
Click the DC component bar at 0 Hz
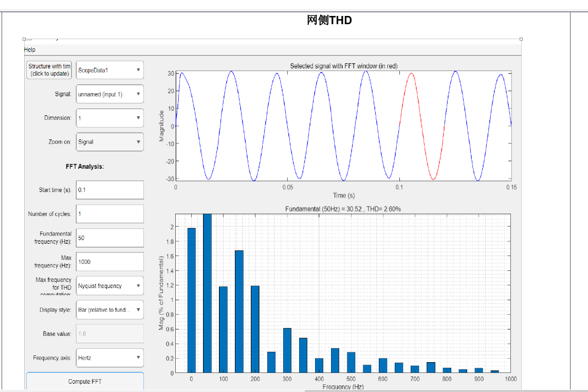tap(191, 300)
